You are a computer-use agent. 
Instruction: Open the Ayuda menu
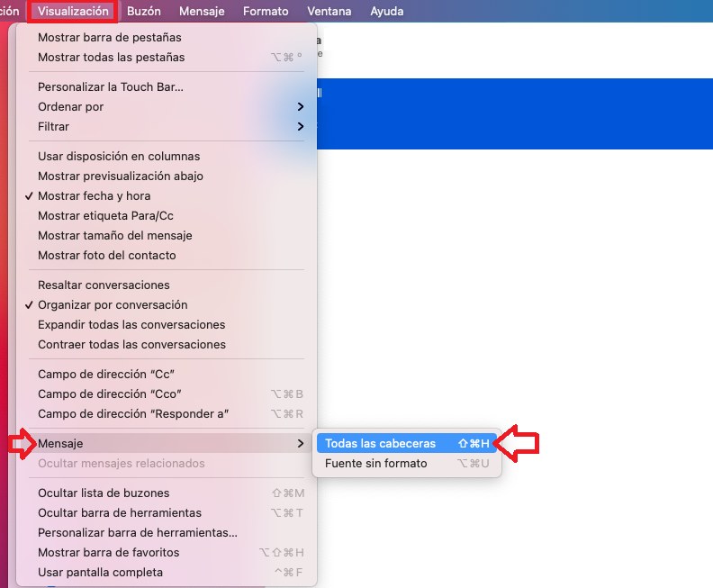[x=386, y=11]
